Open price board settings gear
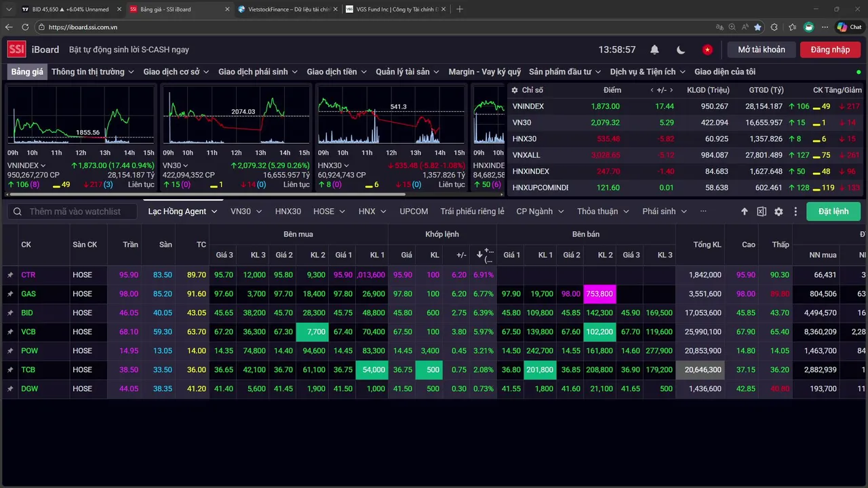The width and height of the screenshot is (868, 488). [x=778, y=211]
